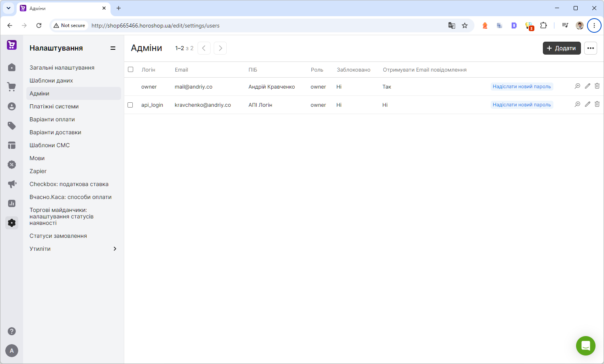Toggle the select-all checkbox in table header
The image size is (604, 364).
point(130,70)
